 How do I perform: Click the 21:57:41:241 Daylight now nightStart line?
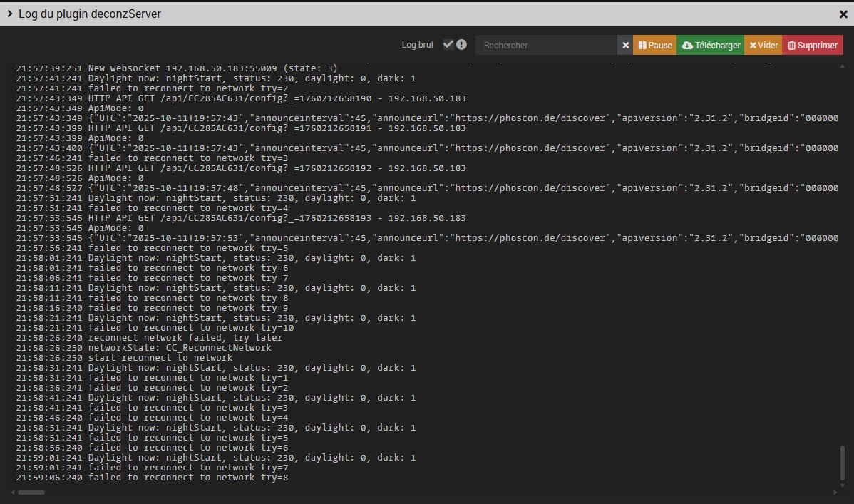click(216, 78)
